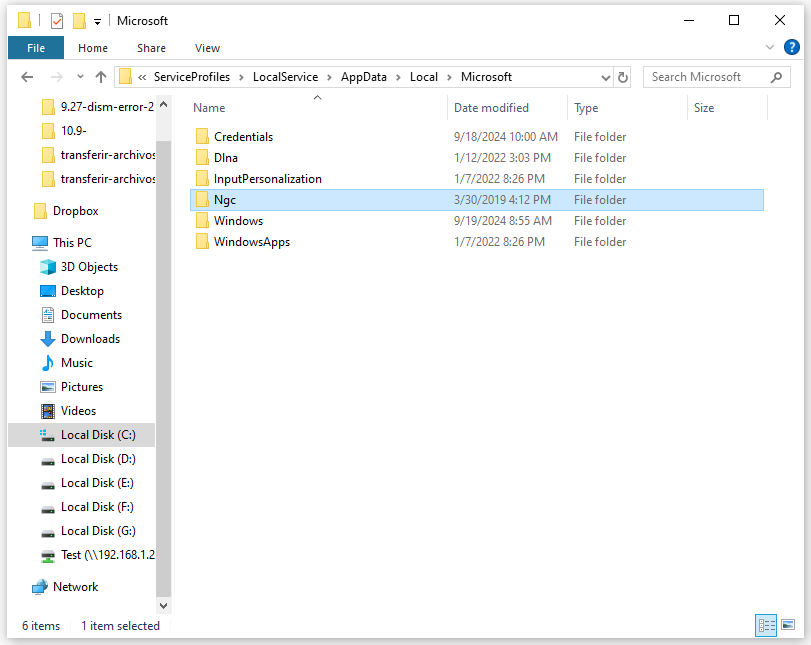
Task: Select Dropbox in the navigation pane
Action: (x=66, y=211)
